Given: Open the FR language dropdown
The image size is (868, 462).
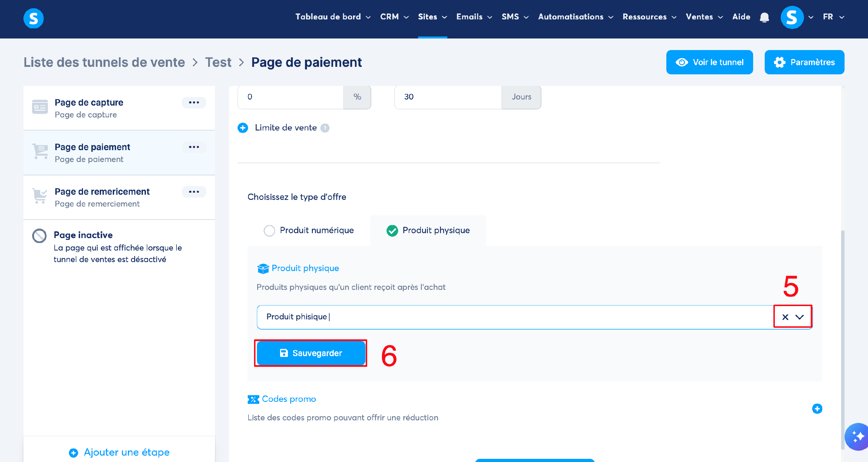Looking at the screenshot, I should pyautogui.click(x=833, y=17).
